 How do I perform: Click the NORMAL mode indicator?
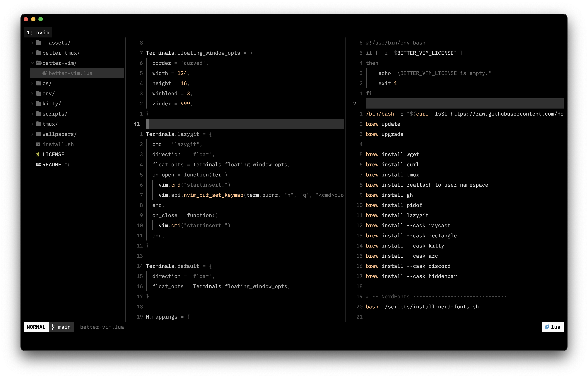click(36, 327)
